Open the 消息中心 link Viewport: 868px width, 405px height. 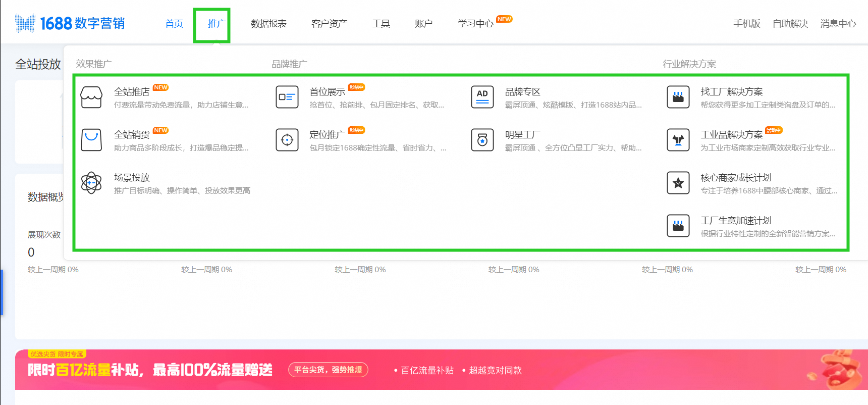coord(838,24)
